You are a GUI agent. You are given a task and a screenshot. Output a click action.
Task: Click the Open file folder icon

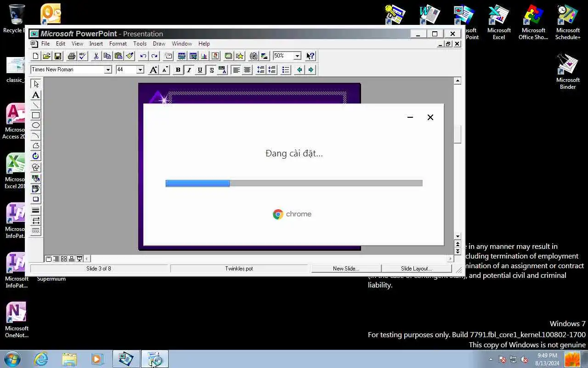(47, 56)
